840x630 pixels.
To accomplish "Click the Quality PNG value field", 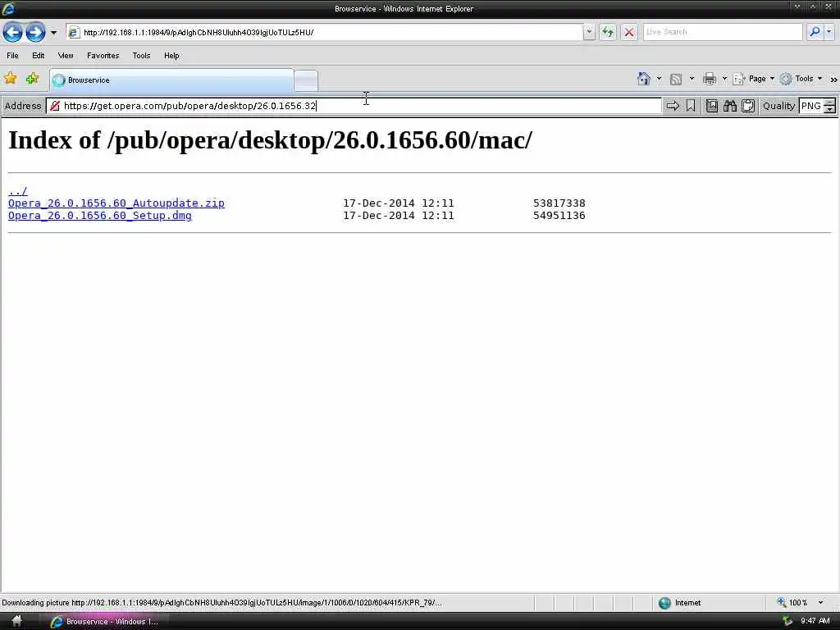I will point(811,106).
